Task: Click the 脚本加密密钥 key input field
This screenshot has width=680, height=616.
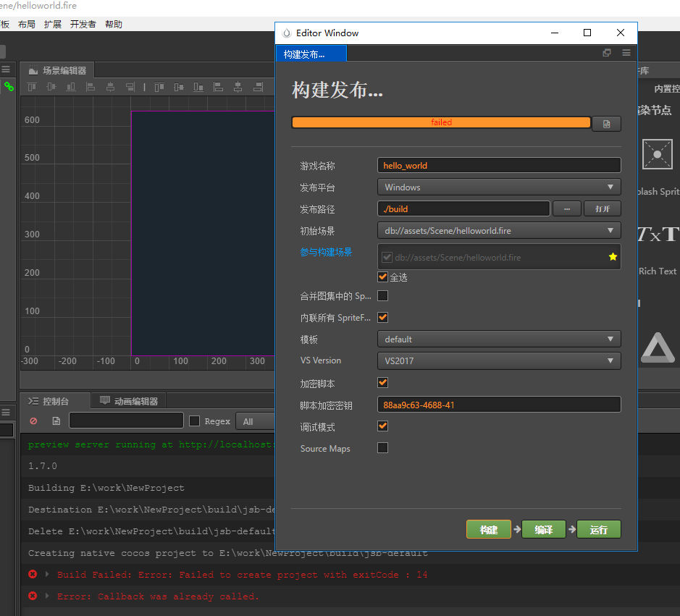Action: click(x=499, y=405)
